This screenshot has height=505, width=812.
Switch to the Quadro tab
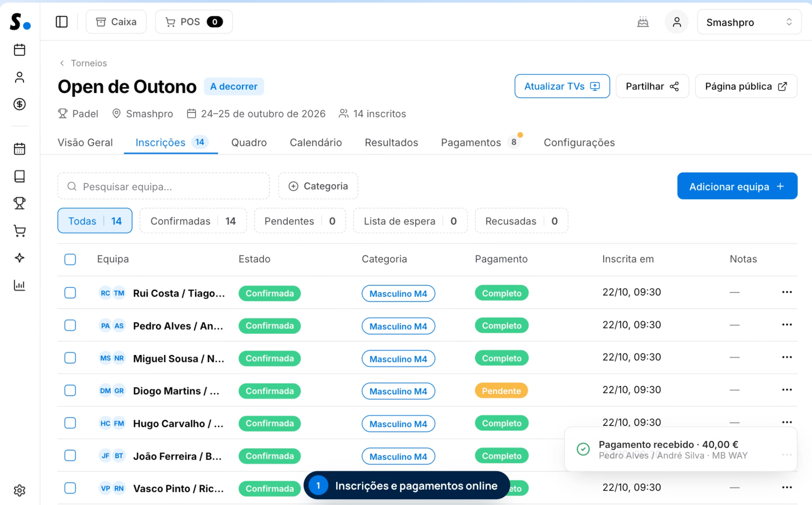pos(249,142)
